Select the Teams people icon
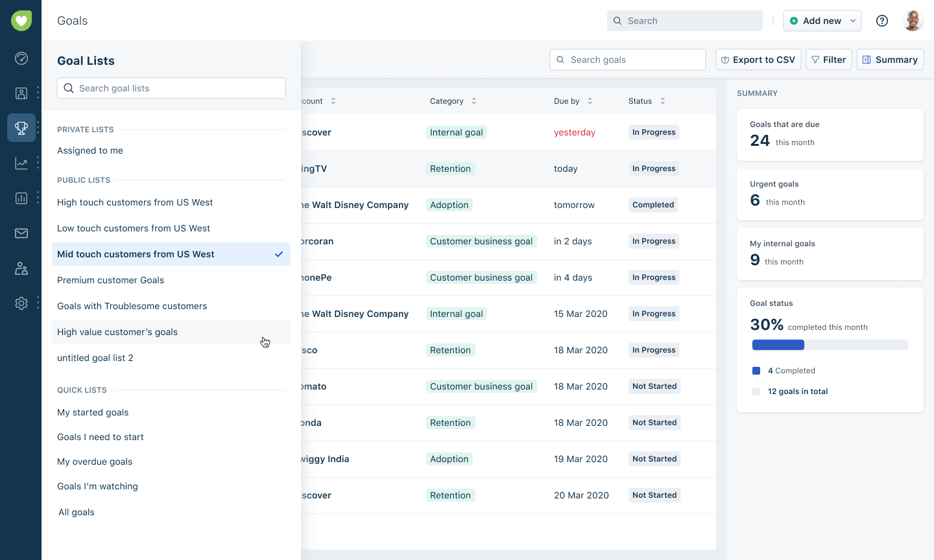Viewport: 934px width, 560px height. click(x=21, y=268)
